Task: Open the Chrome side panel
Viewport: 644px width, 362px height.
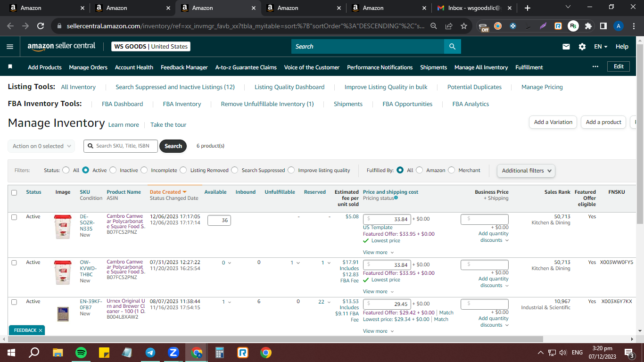Action: (x=603, y=26)
